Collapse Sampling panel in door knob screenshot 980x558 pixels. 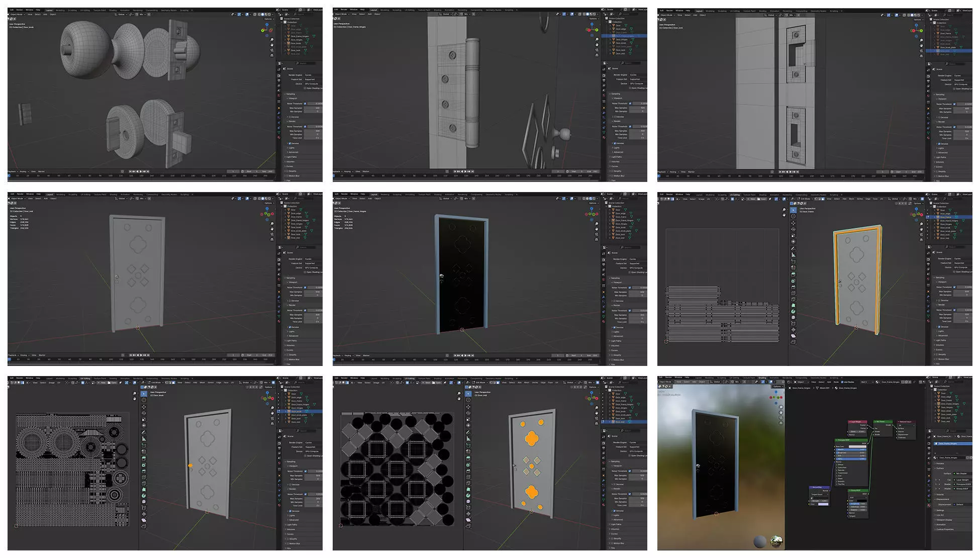pyautogui.click(x=303, y=94)
